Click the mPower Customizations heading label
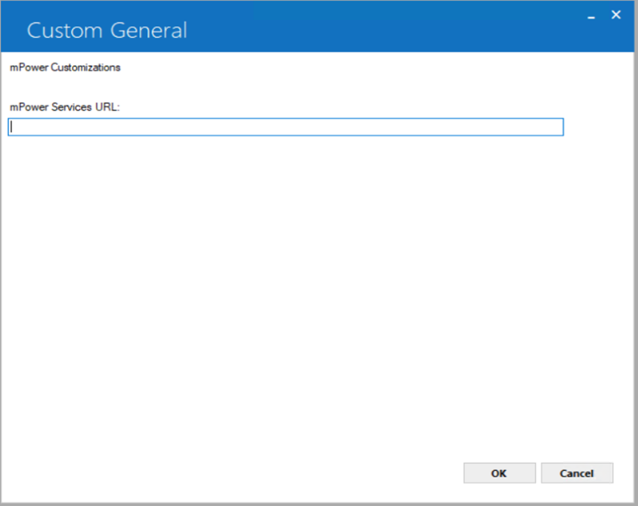638x507 pixels. (65, 67)
